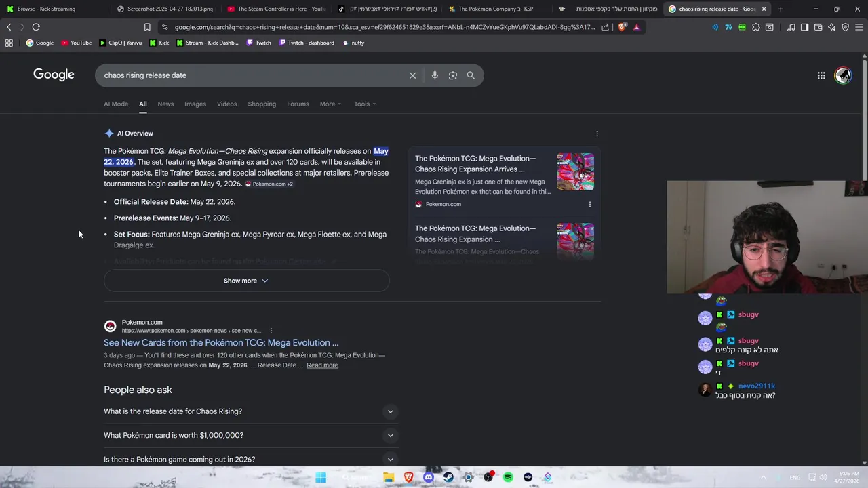Open Stream - Kick Dashboard bookmark
Viewport: 868px width, 488px height.
point(208,43)
